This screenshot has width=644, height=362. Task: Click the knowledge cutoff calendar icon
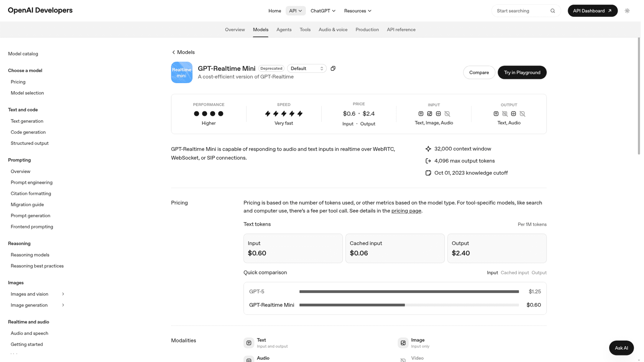[428, 173]
